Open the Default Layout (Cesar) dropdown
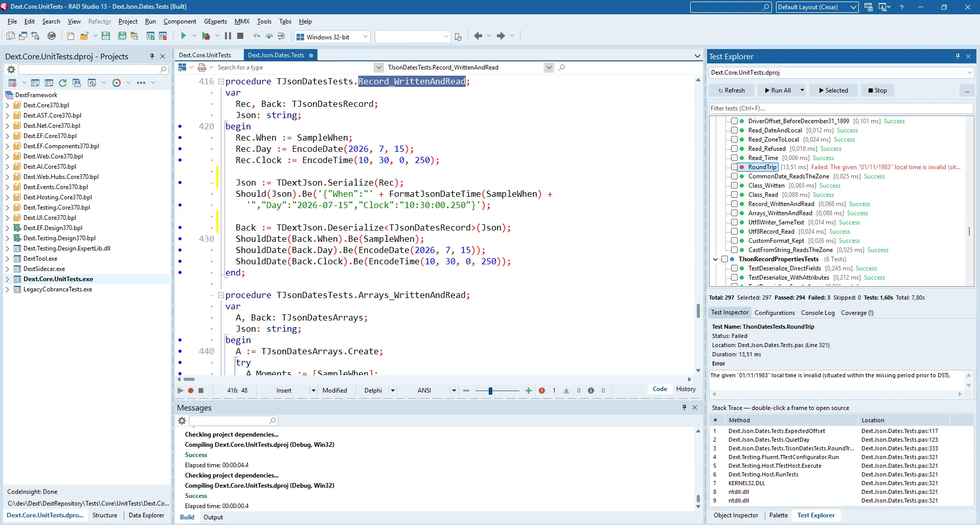 (x=817, y=7)
